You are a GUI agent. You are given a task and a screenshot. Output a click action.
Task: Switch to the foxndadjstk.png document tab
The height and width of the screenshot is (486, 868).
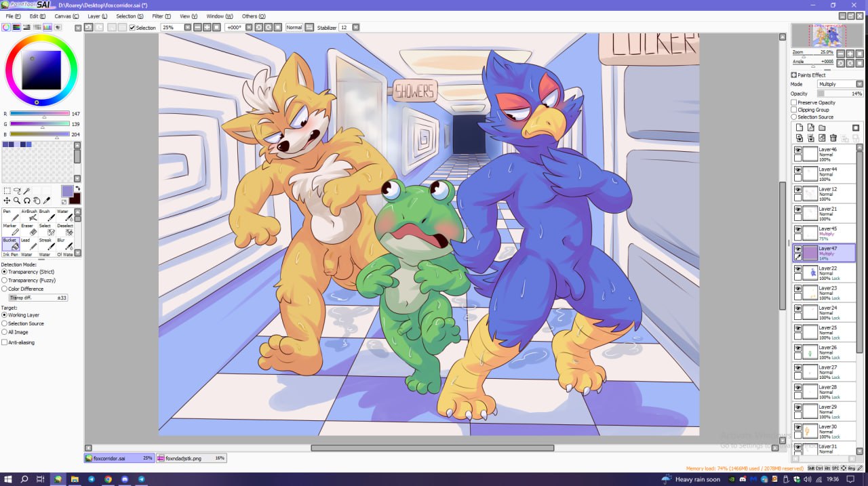click(191, 458)
